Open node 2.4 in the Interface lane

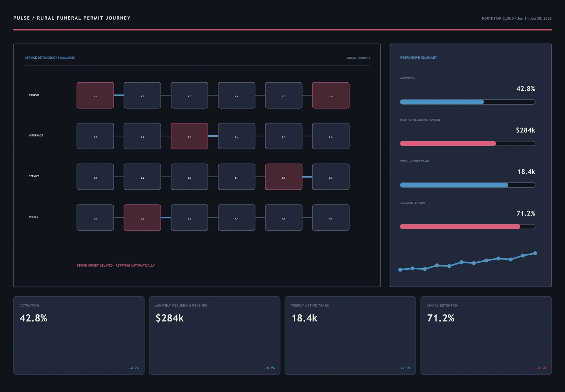pos(237,136)
